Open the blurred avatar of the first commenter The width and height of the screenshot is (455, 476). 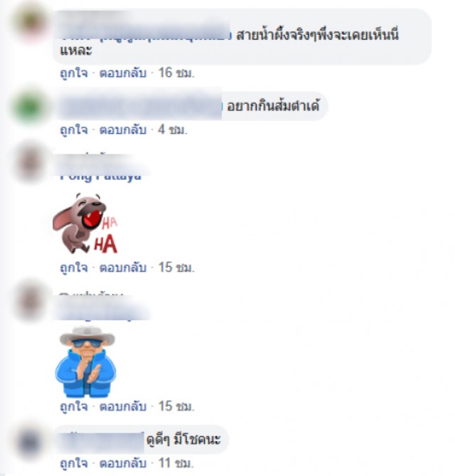tap(31, 23)
